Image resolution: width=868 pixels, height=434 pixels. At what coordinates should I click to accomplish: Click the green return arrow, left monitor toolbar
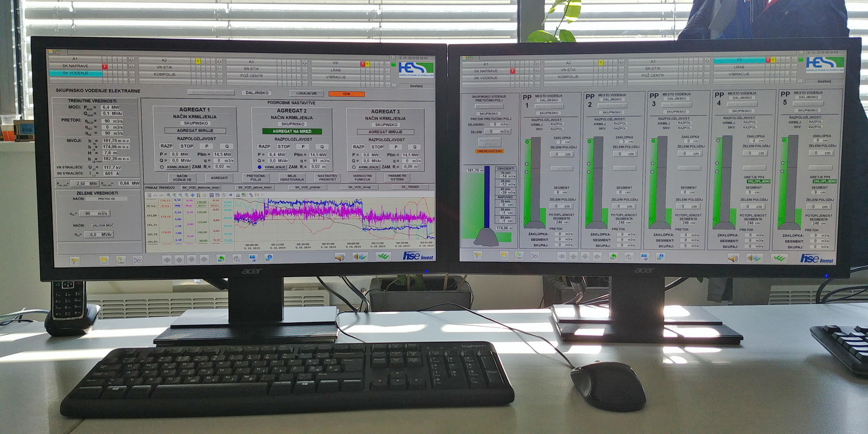(221, 259)
